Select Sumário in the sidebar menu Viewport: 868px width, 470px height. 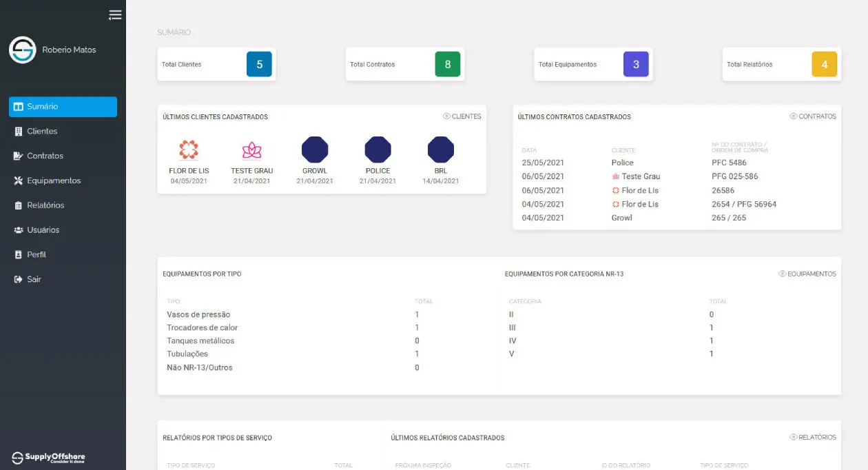[62, 106]
